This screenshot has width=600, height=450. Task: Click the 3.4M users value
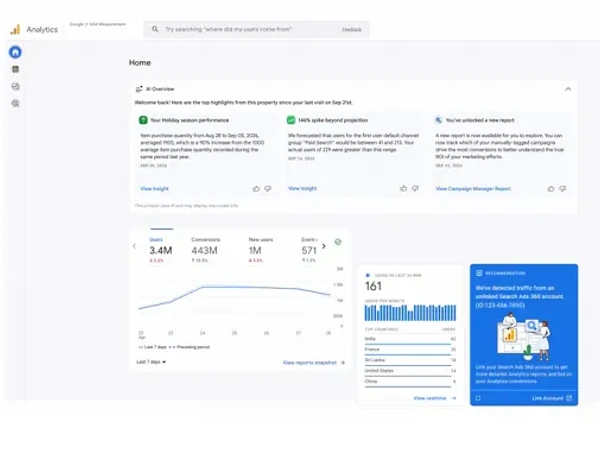pyautogui.click(x=161, y=251)
